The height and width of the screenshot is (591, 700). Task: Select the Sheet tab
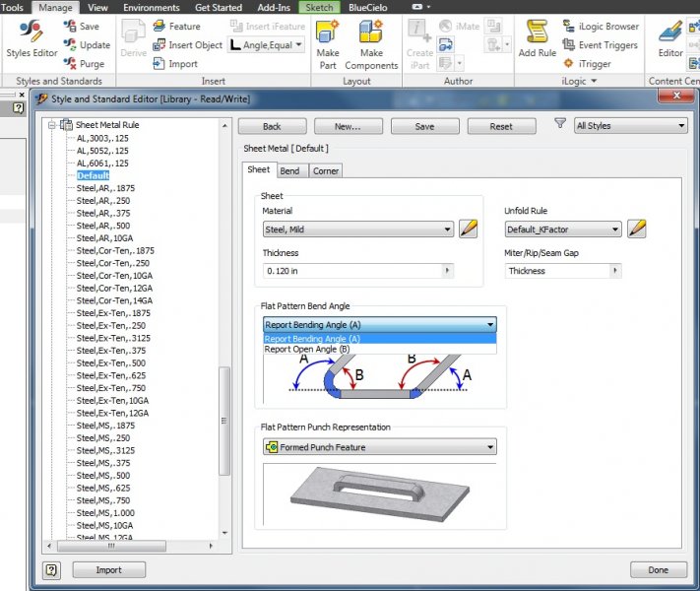coord(259,169)
